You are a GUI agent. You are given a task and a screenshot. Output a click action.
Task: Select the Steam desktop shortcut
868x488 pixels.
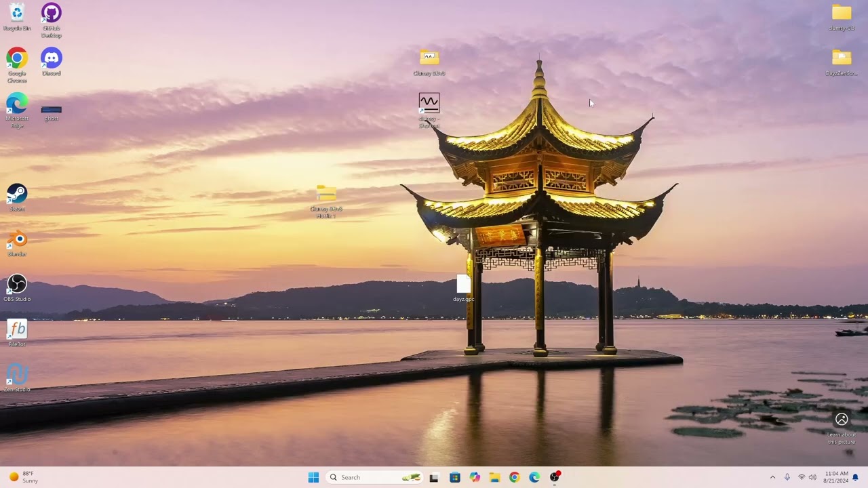coord(17,197)
